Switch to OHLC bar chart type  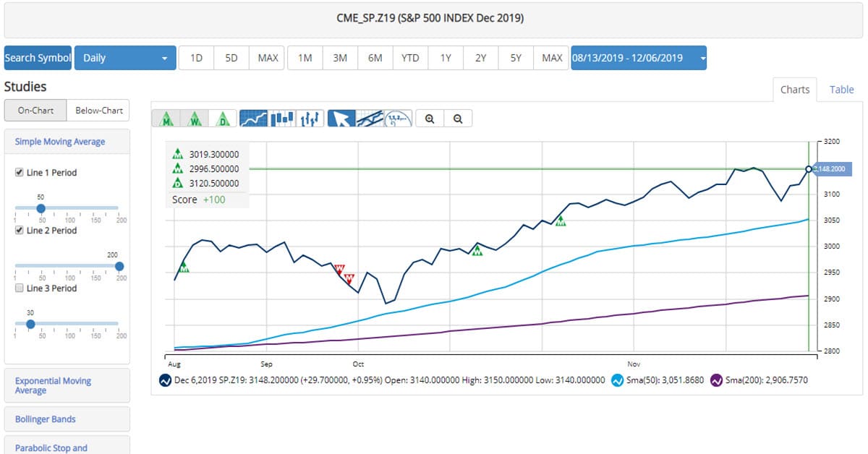(310, 119)
